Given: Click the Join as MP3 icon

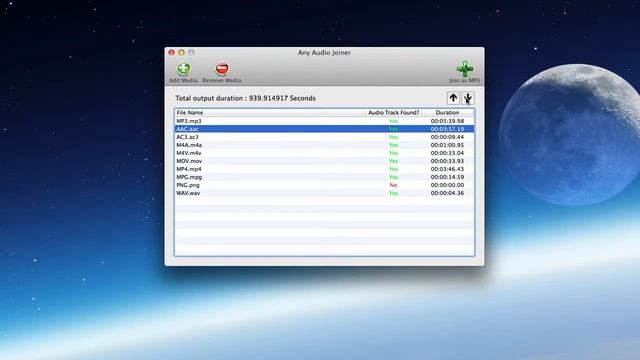Looking at the screenshot, I should 464,69.
